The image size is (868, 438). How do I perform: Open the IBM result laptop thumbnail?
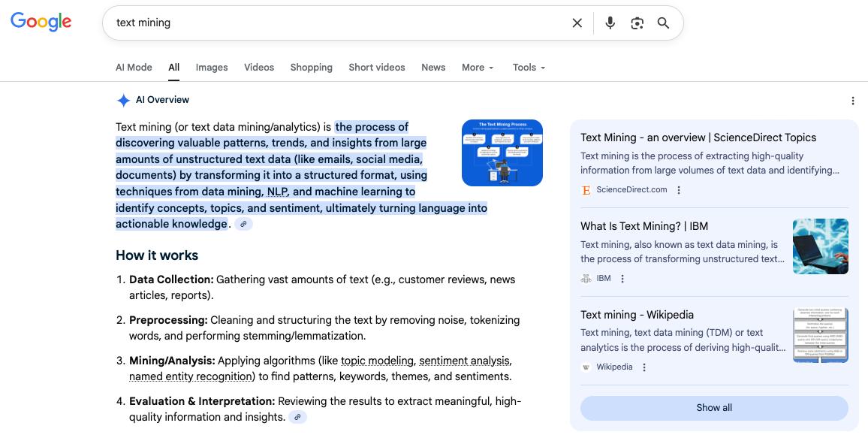pos(821,246)
